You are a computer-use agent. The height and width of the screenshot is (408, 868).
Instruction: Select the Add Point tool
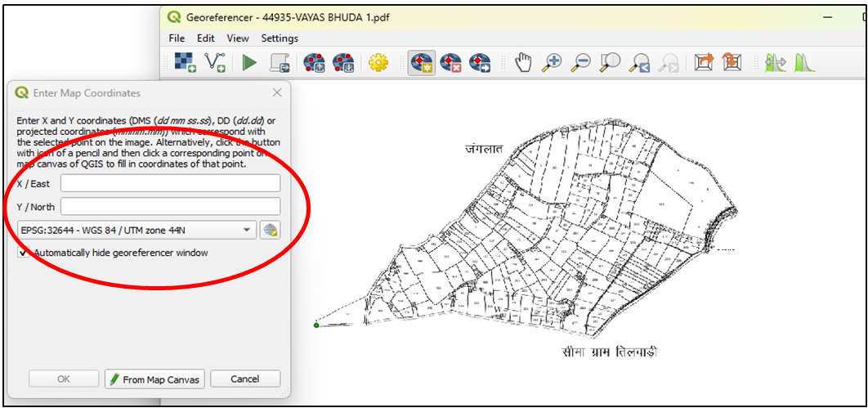pyautogui.click(x=422, y=63)
